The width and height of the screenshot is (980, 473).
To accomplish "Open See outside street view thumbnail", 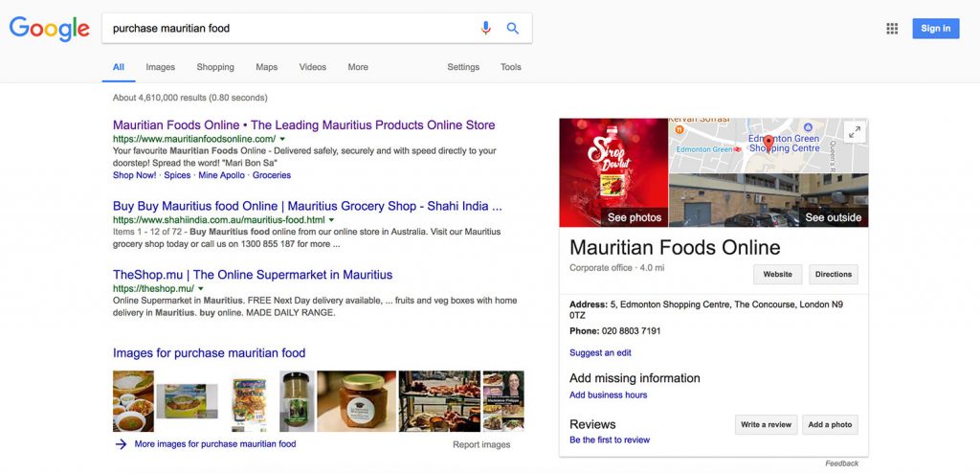I will tap(768, 200).
